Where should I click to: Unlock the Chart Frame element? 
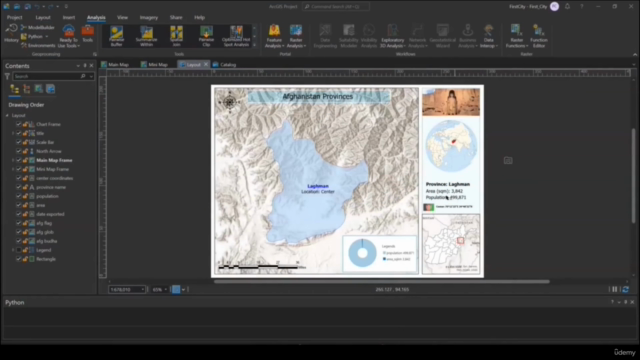(x=25, y=124)
